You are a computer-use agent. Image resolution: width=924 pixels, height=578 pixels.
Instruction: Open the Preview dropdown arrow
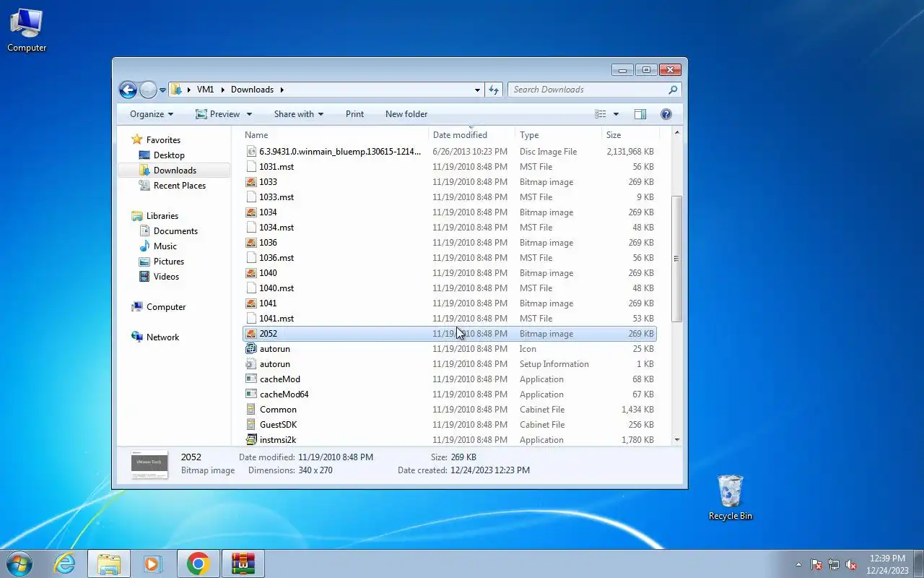[249, 114]
